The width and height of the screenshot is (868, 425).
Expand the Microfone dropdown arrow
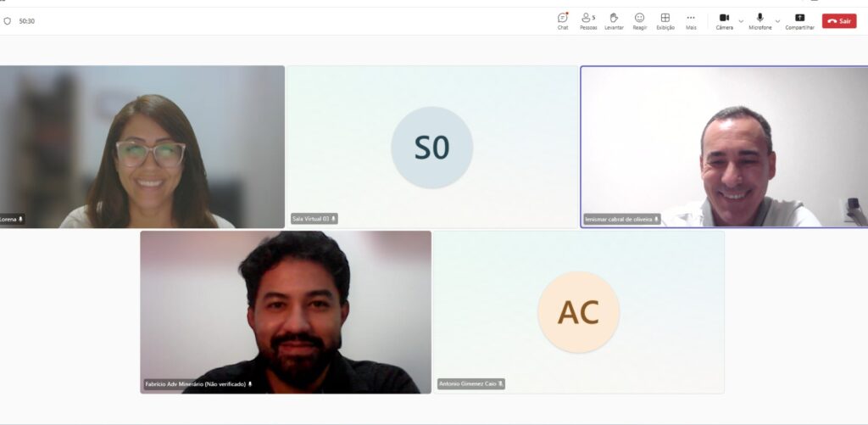tap(777, 21)
